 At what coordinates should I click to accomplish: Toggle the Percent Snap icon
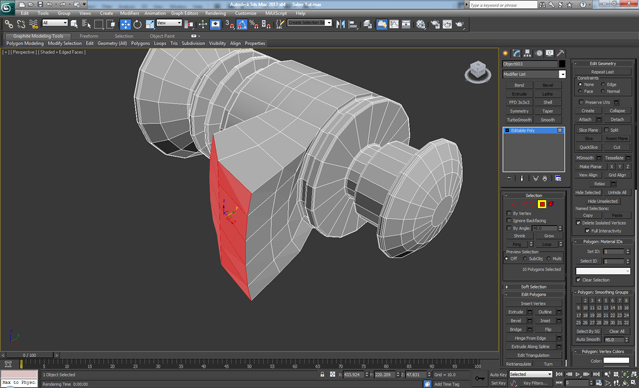point(254,24)
